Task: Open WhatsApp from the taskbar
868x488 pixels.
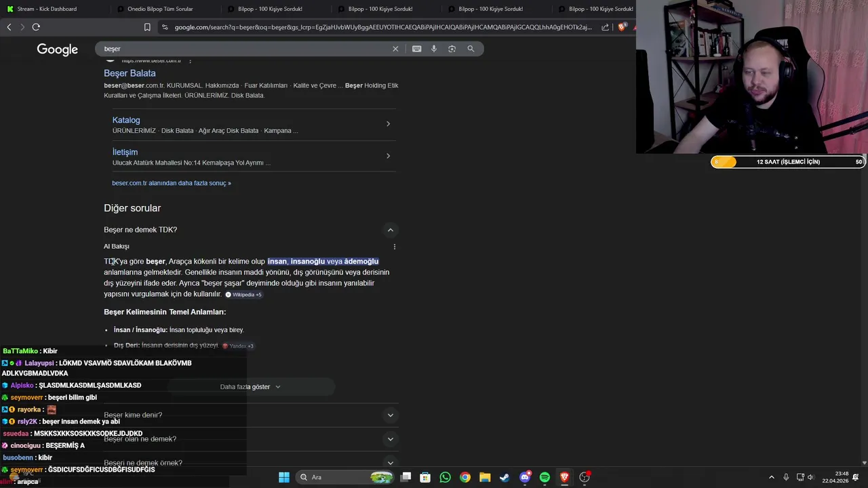Action: tap(445, 477)
